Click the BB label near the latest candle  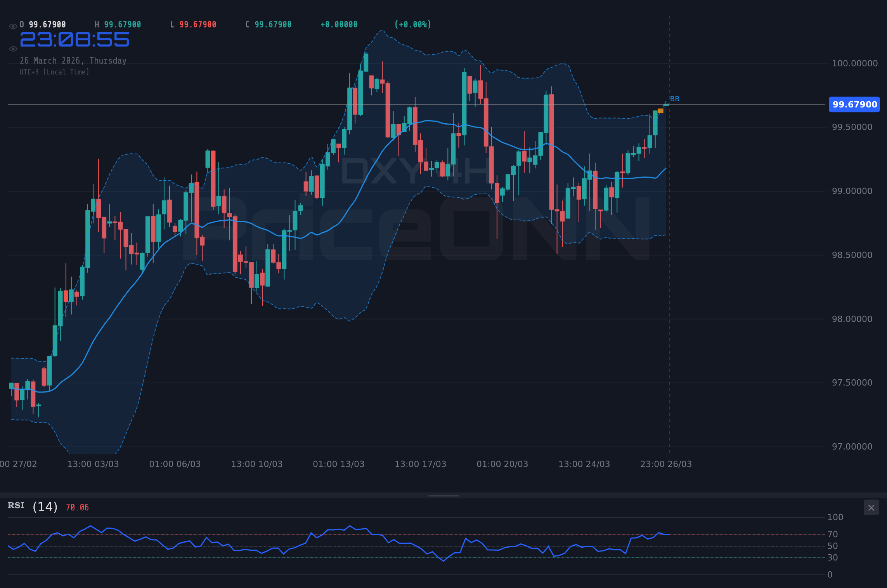tap(675, 99)
